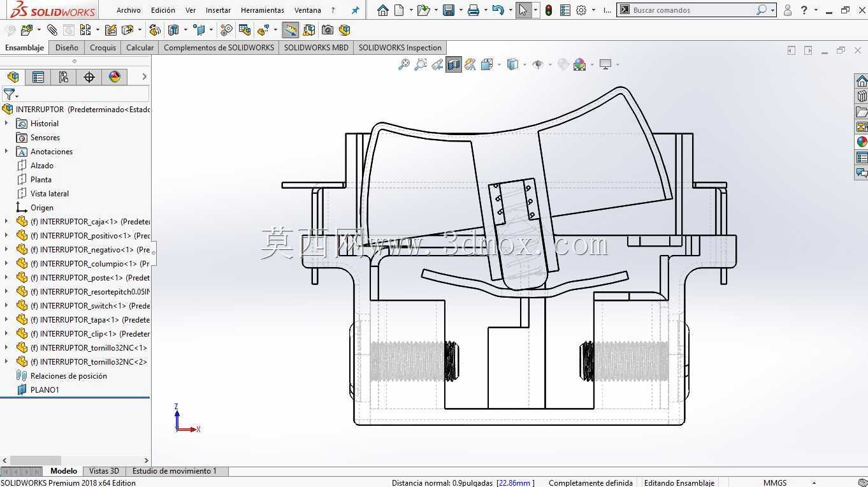This screenshot has height=487, width=868.
Task: Open Linear Component Pattern tool
Action: tap(85, 30)
